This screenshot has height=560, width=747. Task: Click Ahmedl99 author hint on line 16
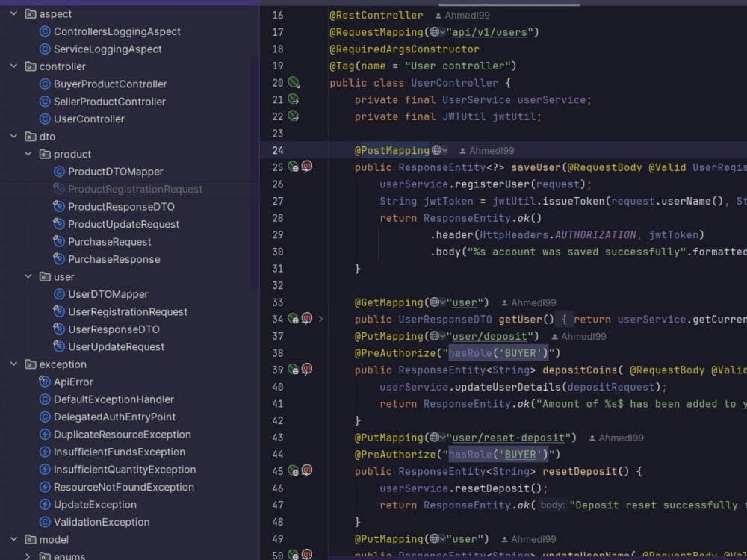[462, 15]
